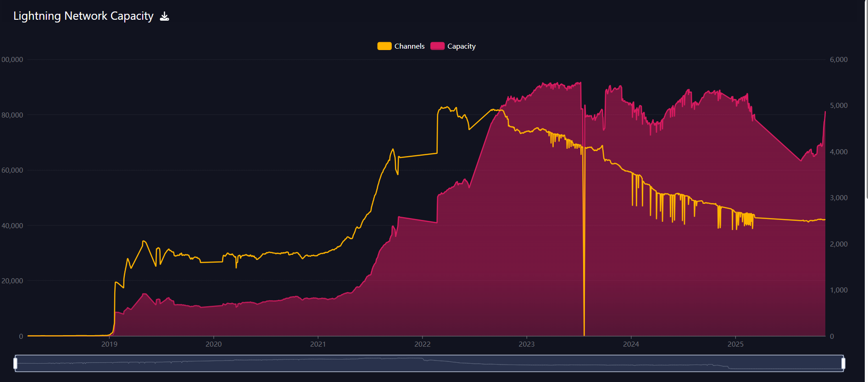This screenshot has width=868, height=382.
Task: Click the middle of the range slider track
Action: (429, 364)
